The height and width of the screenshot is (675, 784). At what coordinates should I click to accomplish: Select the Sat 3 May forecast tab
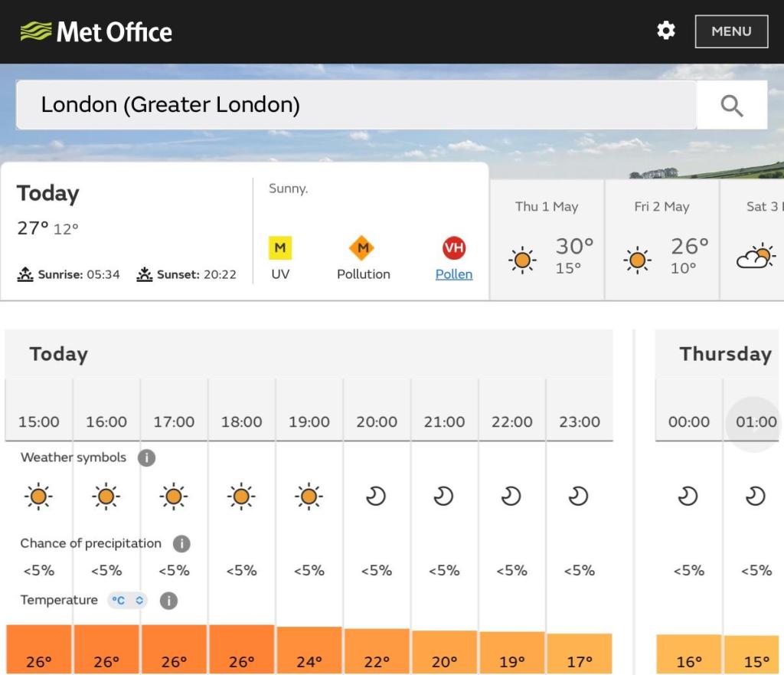(753, 240)
